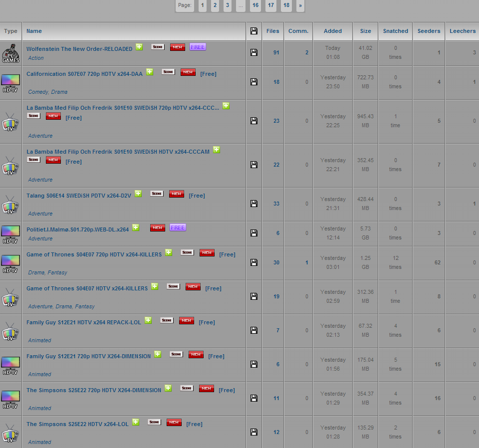This screenshot has width=479, height=448.
Task: Sort by Files column header
Action: (x=273, y=31)
